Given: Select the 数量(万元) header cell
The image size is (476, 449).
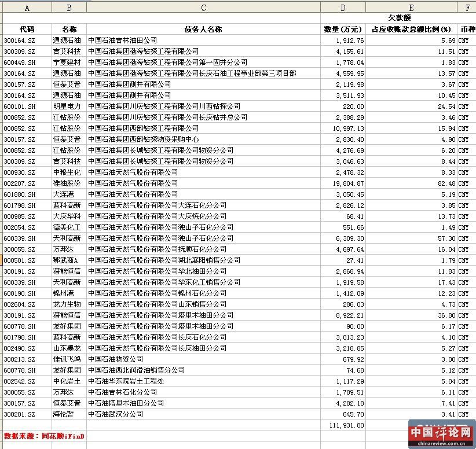Looking at the screenshot, I should point(343,29).
